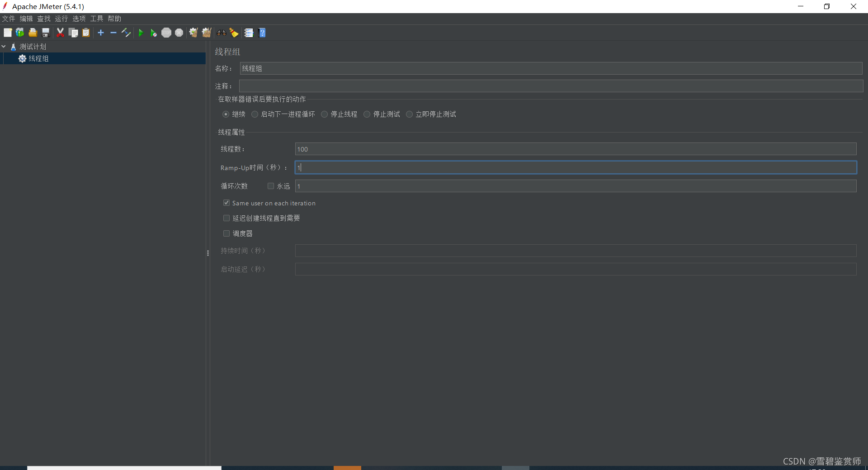This screenshot has width=868, height=470.
Task: Open the 帮助 menu
Action: coord(114,19)
